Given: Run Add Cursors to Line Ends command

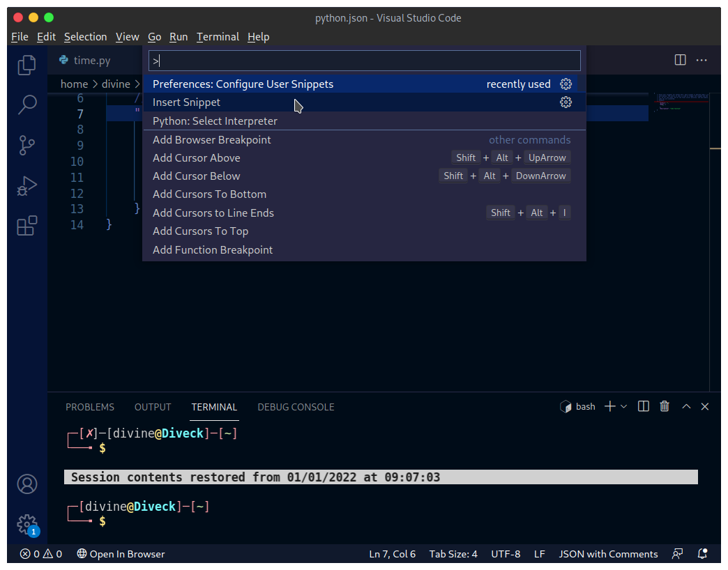Looking at the screenshot, I should (364, 213).
